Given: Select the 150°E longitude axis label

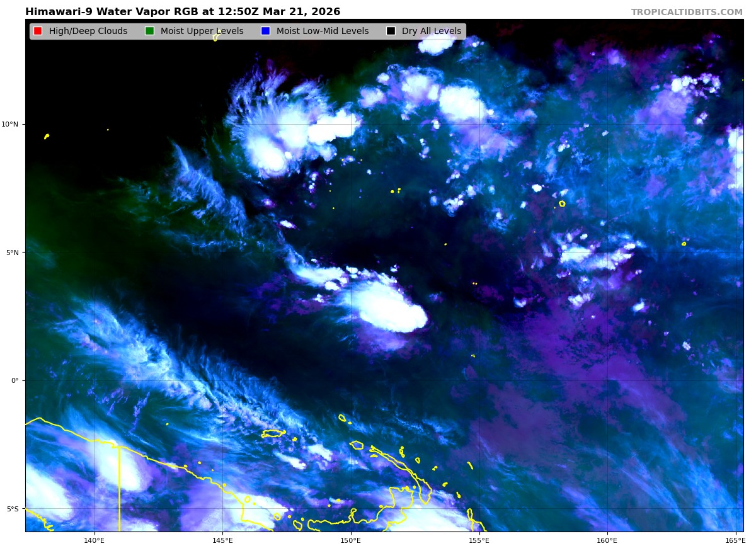Looking at the screenshot, I should pyautogui.click(x=351, y=540).
